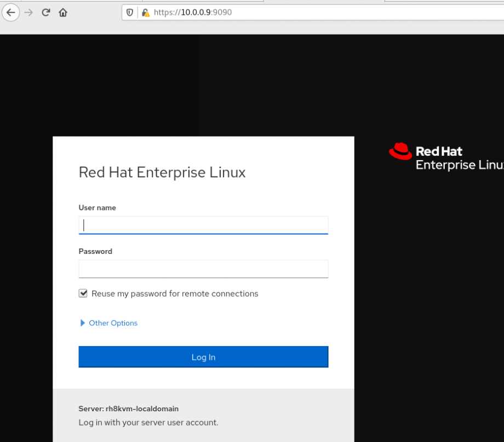Viewport: 504px width, 442px height.
Task: Click the browser back navigation arrow
Action: (x=11, y=12)
